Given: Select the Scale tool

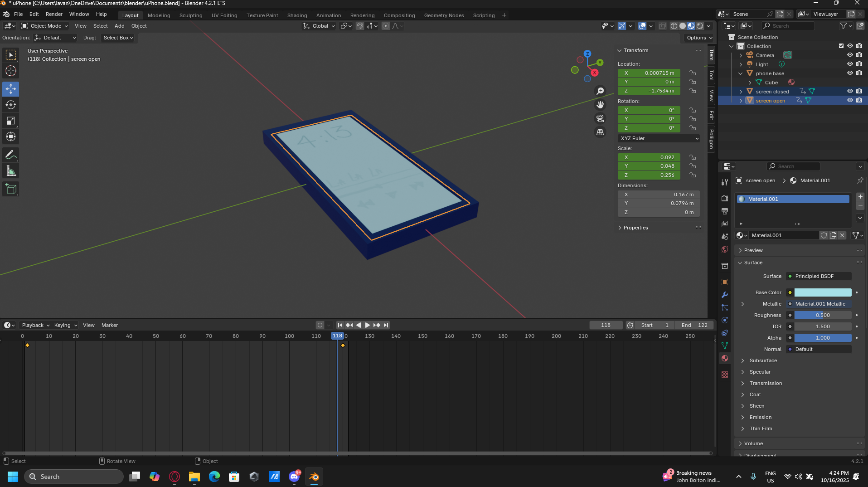Looking at the screenshot, I should click(11, 121).
